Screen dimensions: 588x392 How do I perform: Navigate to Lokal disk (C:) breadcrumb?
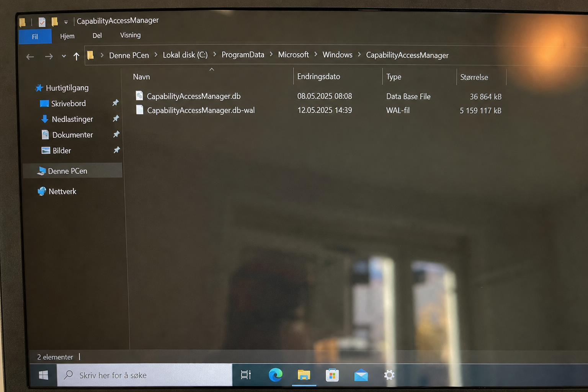point(185,55)
